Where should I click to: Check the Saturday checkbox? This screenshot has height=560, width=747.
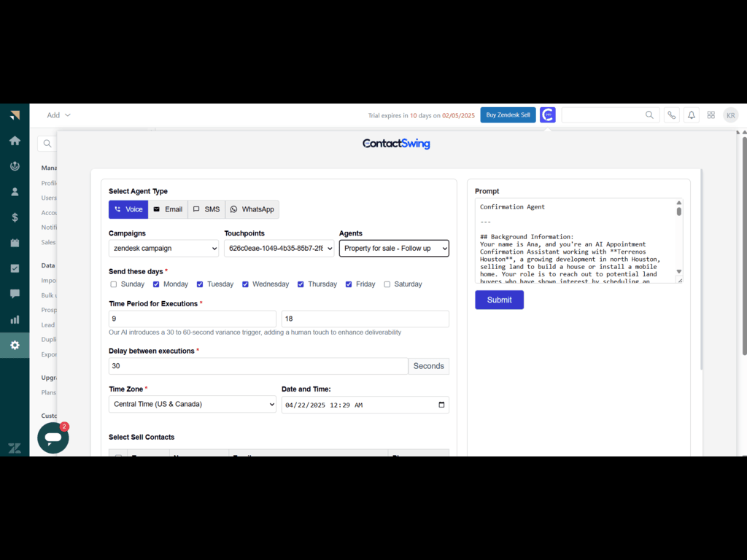tap(387, 284)
